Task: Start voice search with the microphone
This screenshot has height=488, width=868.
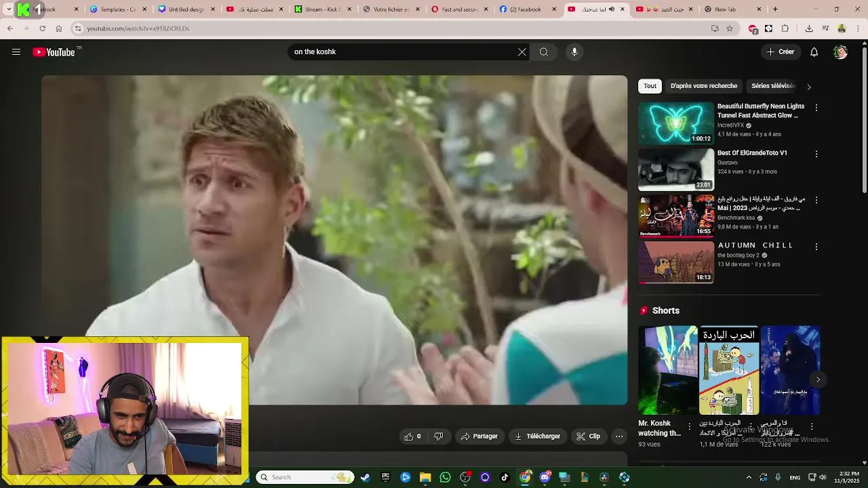Action: click(574, 52)
